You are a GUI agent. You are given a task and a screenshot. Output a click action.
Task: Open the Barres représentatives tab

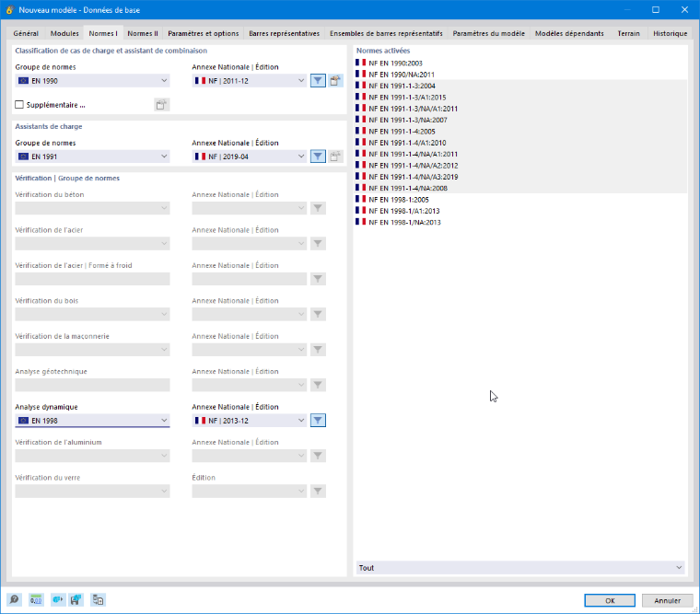coord(285,33)
